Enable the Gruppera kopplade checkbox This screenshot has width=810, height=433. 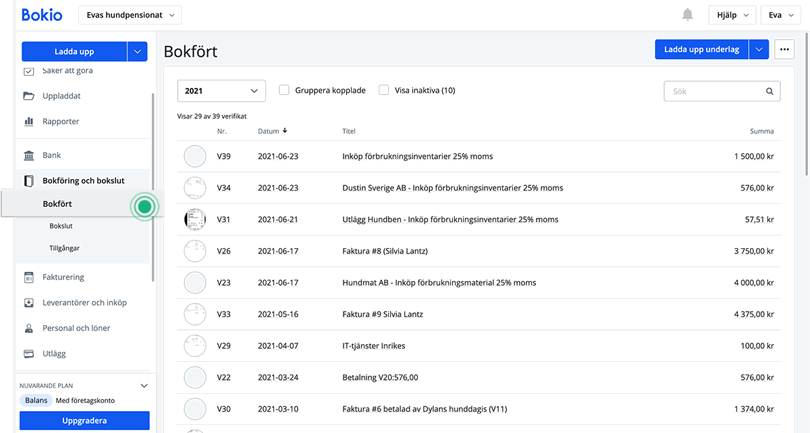(x=285, y=90)
